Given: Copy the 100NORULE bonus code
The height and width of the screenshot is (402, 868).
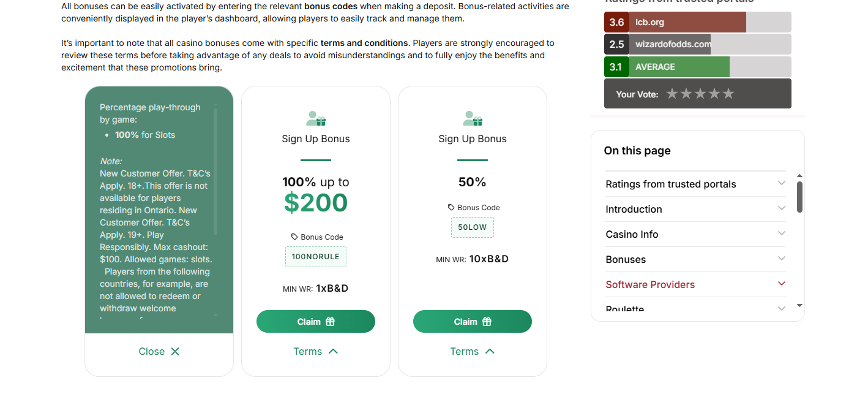Looking at the screenshot, I should (315, 257).
